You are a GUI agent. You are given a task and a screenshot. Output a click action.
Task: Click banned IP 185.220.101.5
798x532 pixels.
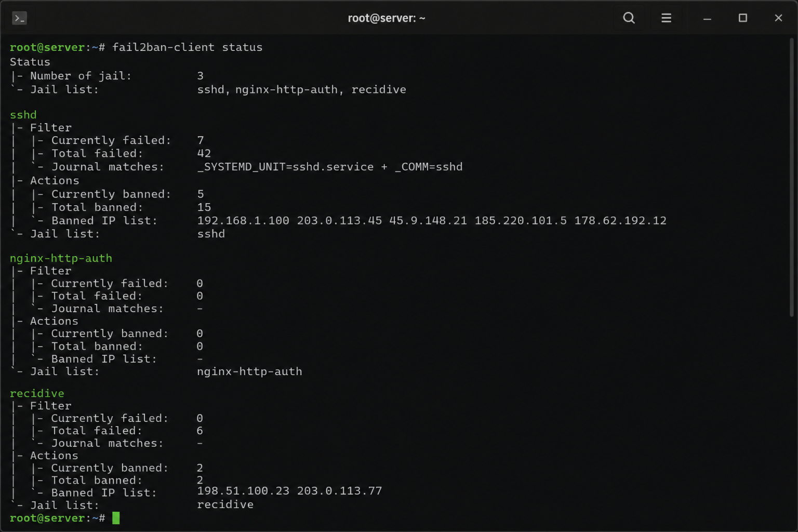(x=521, y=220)
